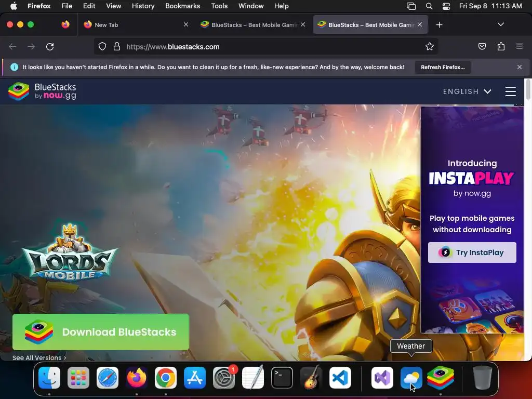Launch BlueStacks from the Dock
The height and width of the screenshot is (399, 532).
click(x=441, y=378)
